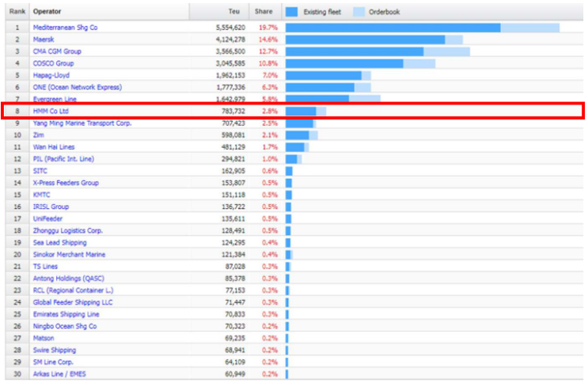Image resolution: width=588 pixels, height=387 pixels.
Task: Open the Zim operator link
Action: pos(38,135)
